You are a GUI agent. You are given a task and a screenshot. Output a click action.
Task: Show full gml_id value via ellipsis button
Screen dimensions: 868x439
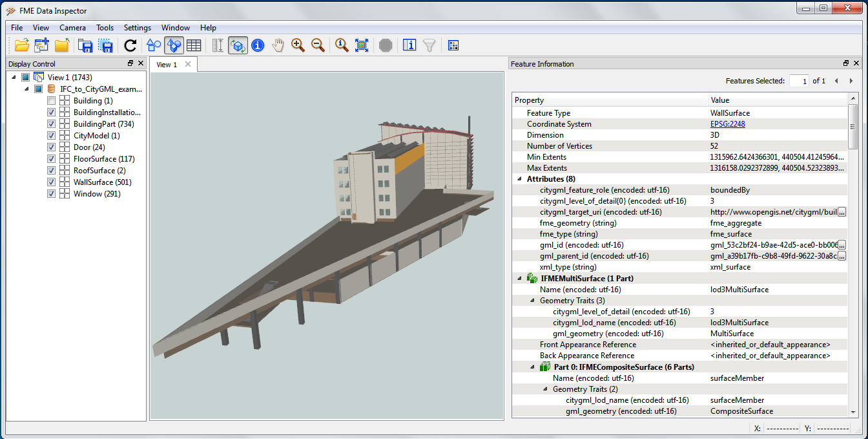click(x=842, y=245)
